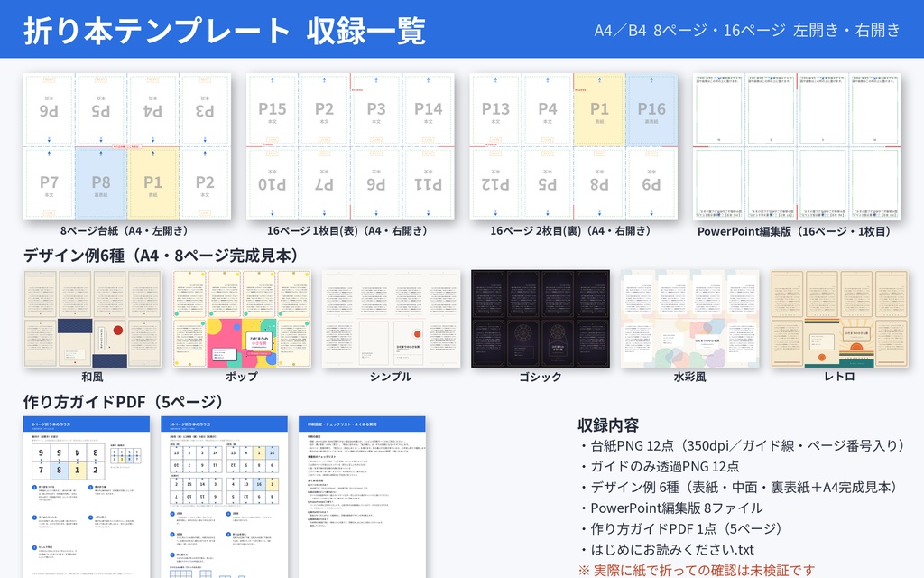Select the 和風 design example thumbnail
This screenshot has width=924, height=578.
pyautogui.click(x=92, y=319)
